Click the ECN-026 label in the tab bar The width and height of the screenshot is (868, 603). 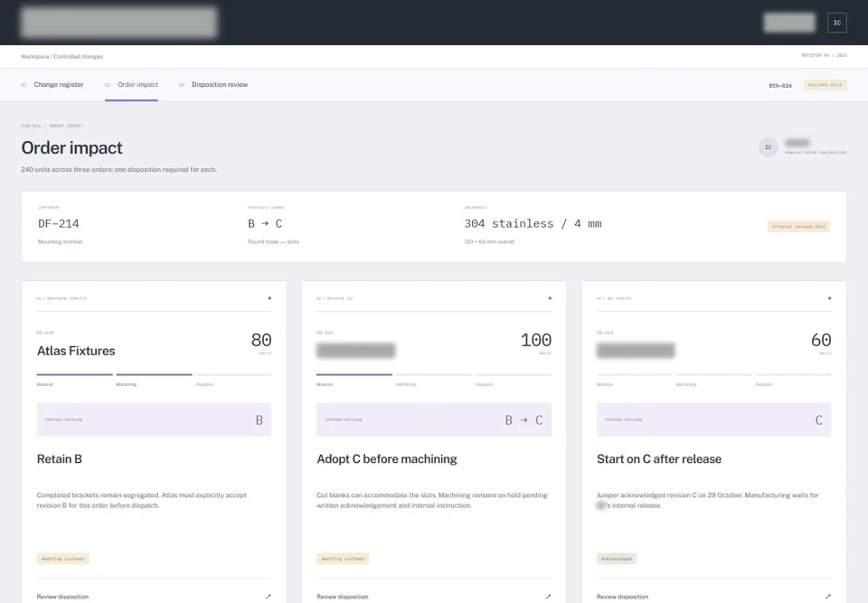coord(780,86)
